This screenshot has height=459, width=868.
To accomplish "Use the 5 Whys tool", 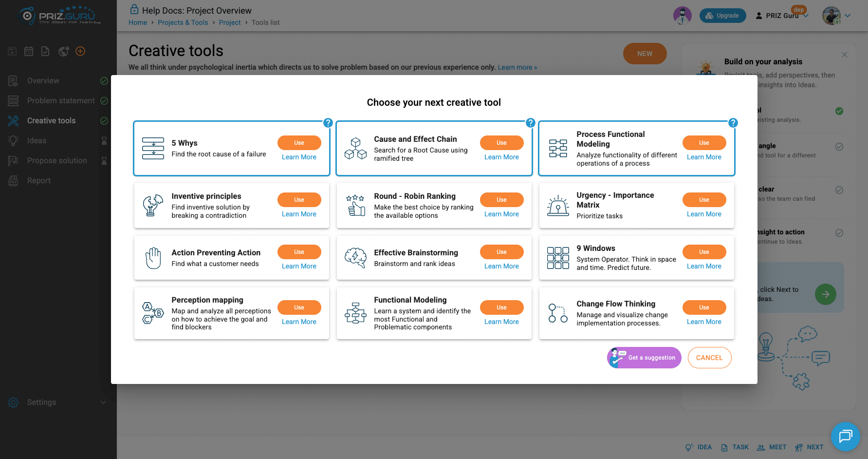I will click(299, 143).
